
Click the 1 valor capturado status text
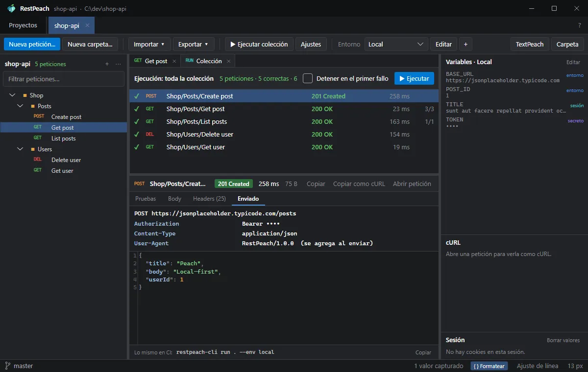click(439, 366)
